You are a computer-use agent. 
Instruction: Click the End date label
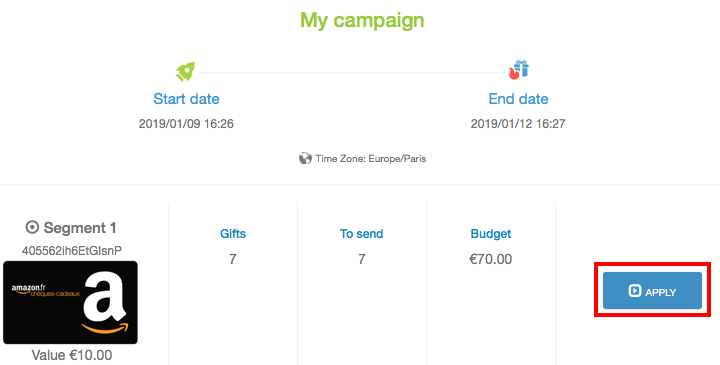[518, 99]
